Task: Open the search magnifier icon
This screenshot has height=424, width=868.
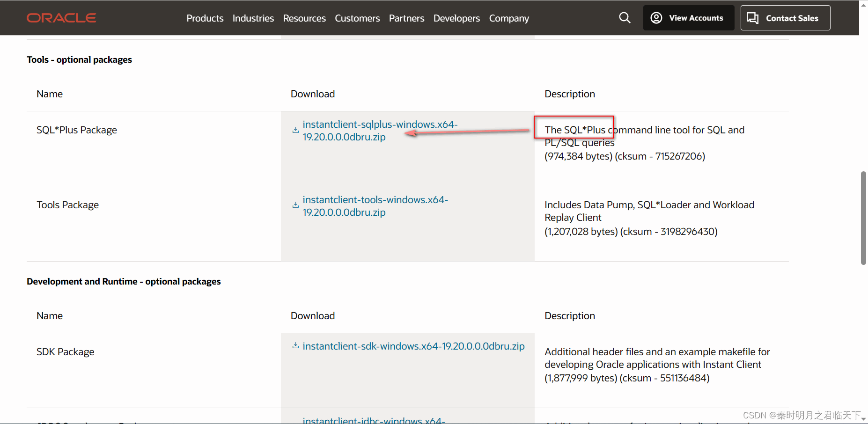Action: coord(625,18)
